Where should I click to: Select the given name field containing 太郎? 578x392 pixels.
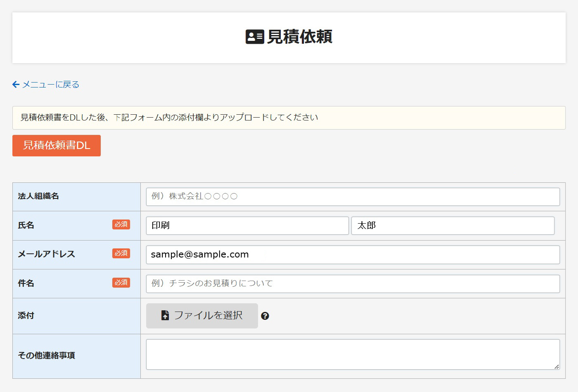pos(453,226)
